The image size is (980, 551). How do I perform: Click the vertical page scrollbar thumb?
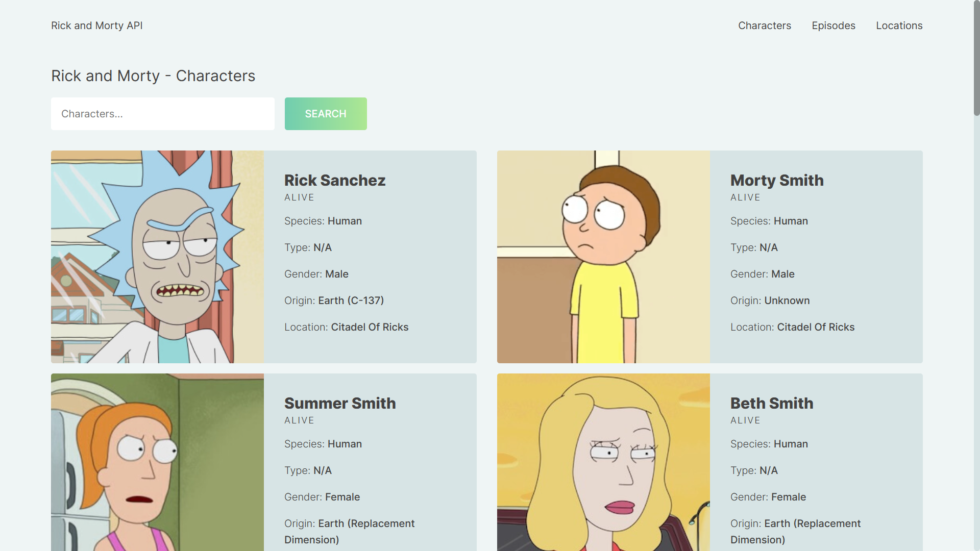(976, 58)
